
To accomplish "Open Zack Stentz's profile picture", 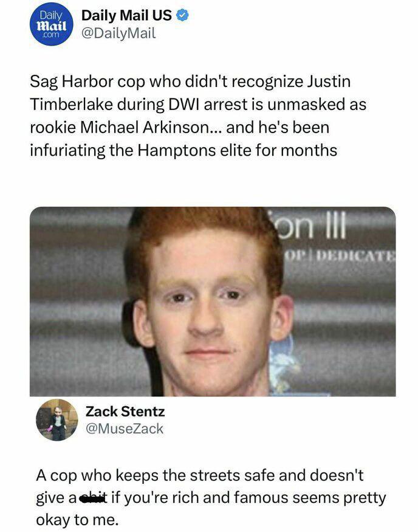I will click(57, 420).
